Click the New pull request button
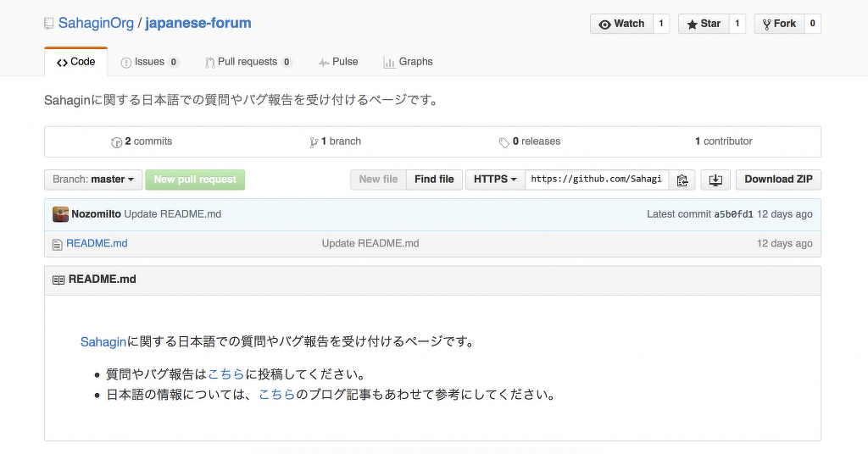The width and height of the screenshot is (868, 454). [x=195, y=180]
